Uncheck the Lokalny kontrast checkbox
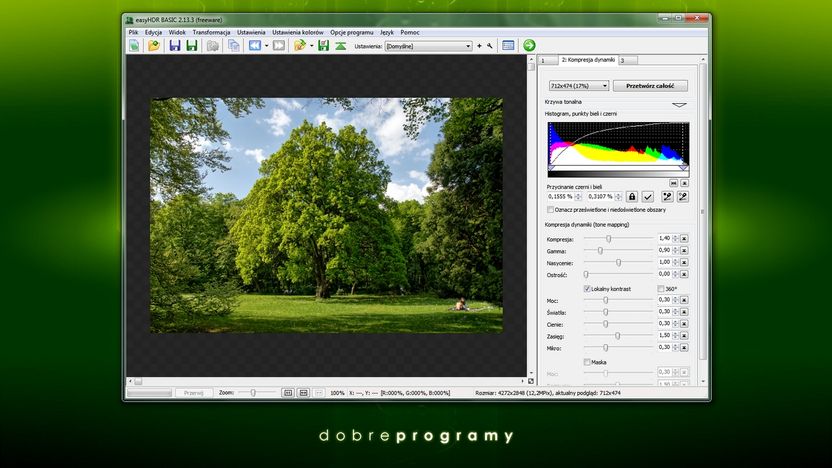The height and width of the screenshot is (468, 832). pyautogui.click(x=587, y=289)
